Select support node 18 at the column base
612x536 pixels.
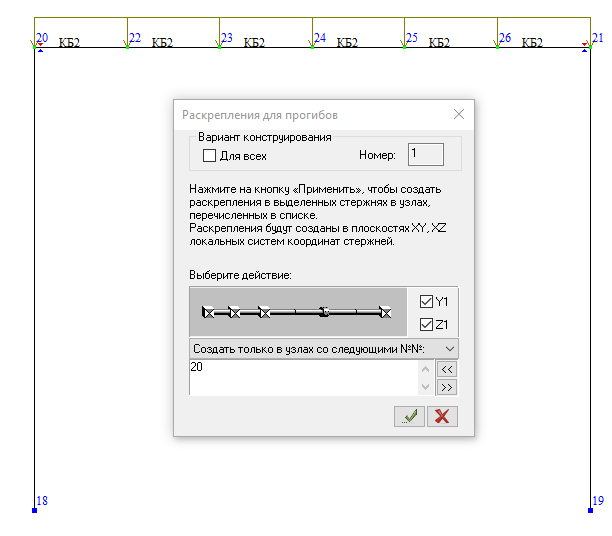34,510
